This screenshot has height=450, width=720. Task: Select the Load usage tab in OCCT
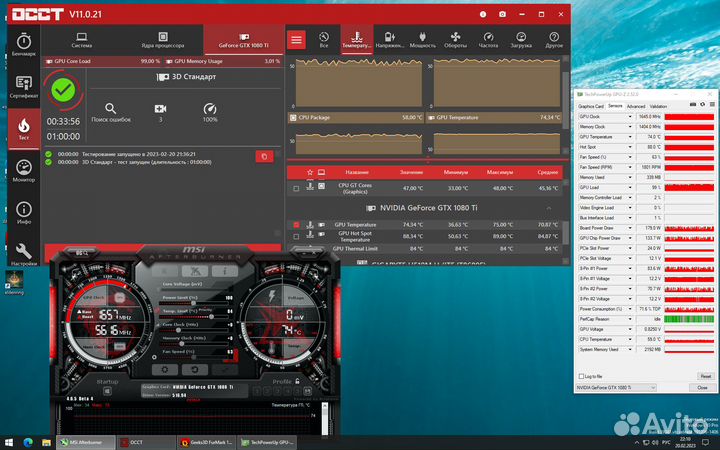pyautogui.click(x=521, y=40)
